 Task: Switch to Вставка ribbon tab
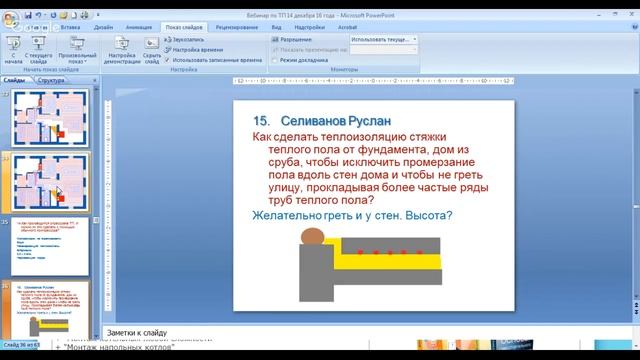tap(70, 27)
